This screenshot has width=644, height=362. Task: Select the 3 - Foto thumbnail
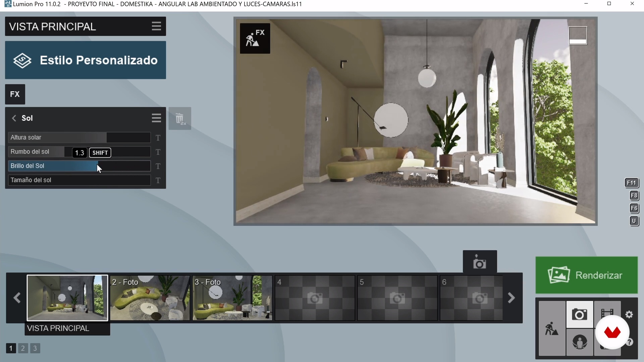[x=232, y=298]
